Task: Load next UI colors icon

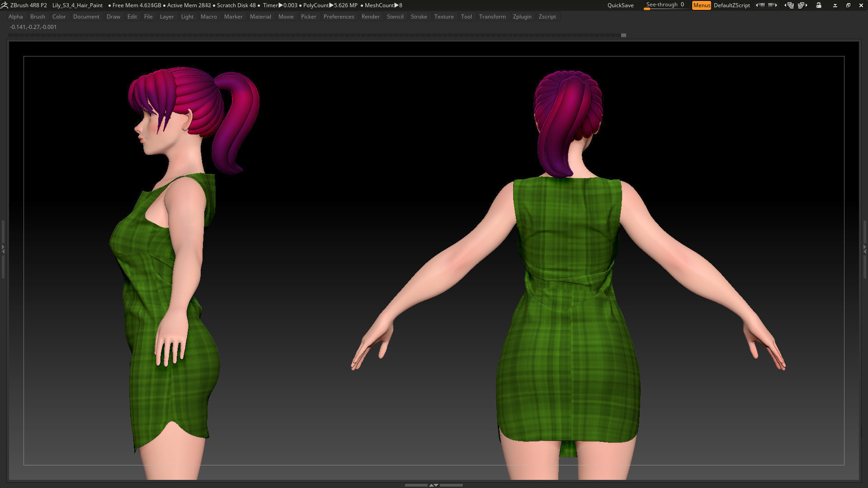Action: click(x=773, y=5)
